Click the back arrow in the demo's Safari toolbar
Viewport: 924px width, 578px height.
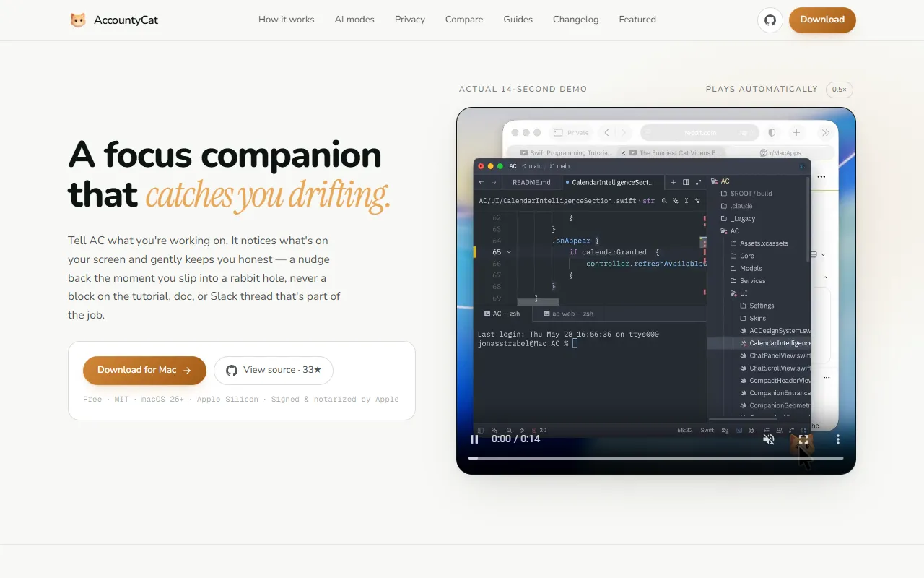[x=606, y=133]
